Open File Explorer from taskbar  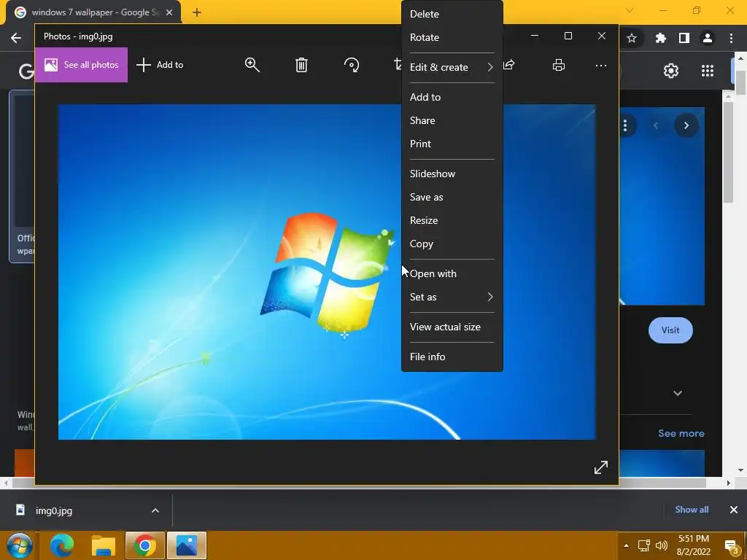104,545
